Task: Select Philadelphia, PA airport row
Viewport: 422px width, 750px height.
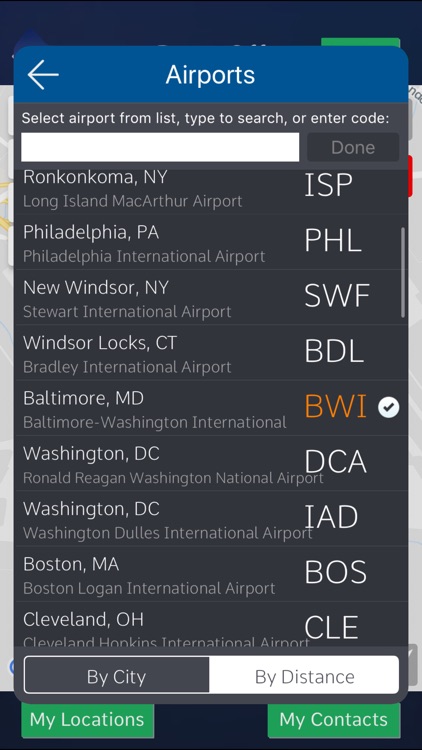Action: (x=211, y=242)
